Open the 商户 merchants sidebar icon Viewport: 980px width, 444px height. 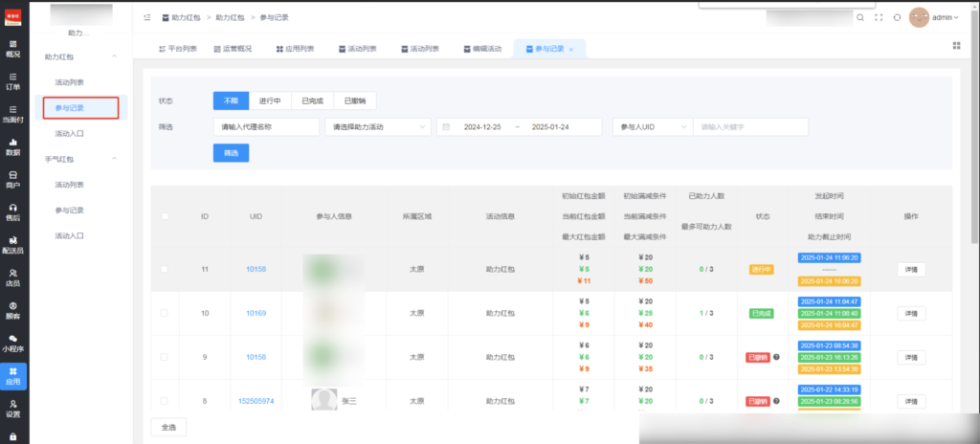pyautogui.click(x=12, y=180)
